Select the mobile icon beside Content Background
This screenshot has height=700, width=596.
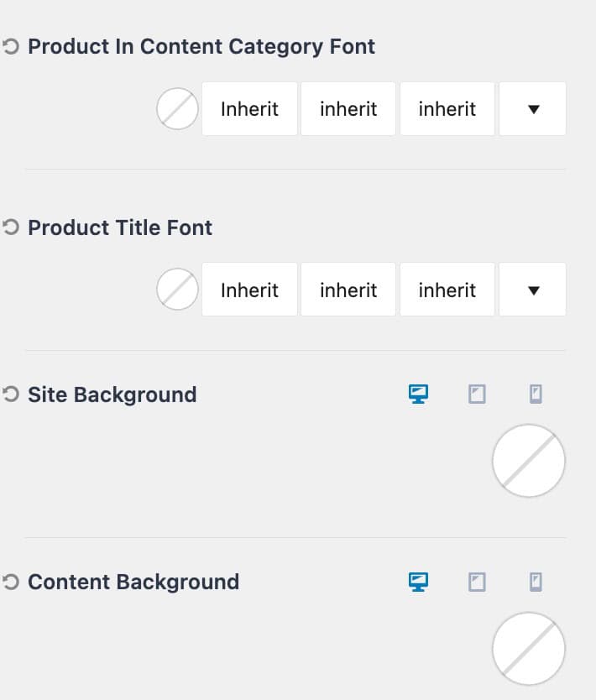pos(535,581)
